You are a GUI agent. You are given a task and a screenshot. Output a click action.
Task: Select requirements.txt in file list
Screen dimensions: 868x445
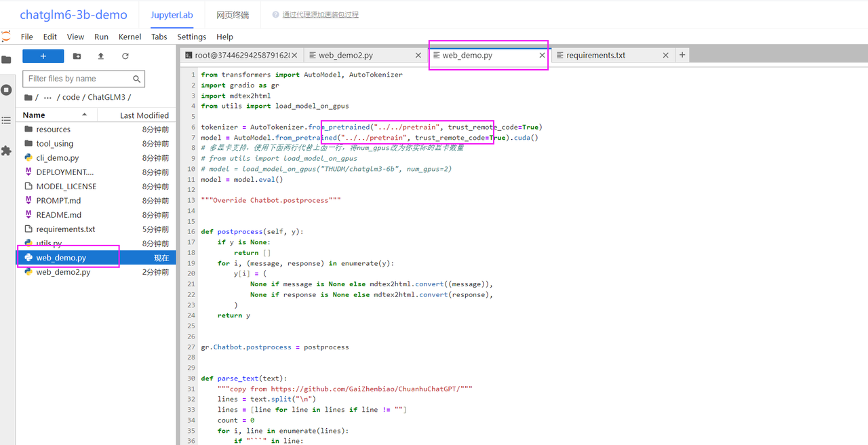pos(96,229)
